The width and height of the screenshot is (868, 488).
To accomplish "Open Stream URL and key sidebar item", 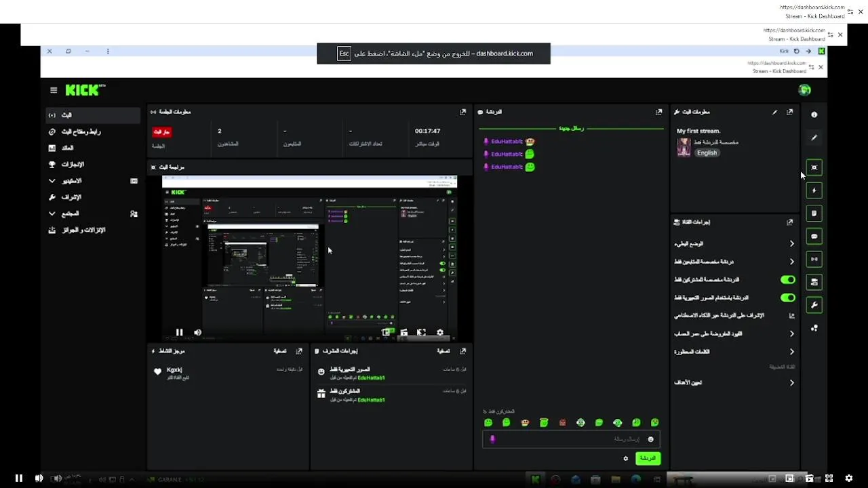I will pos(93,131).
